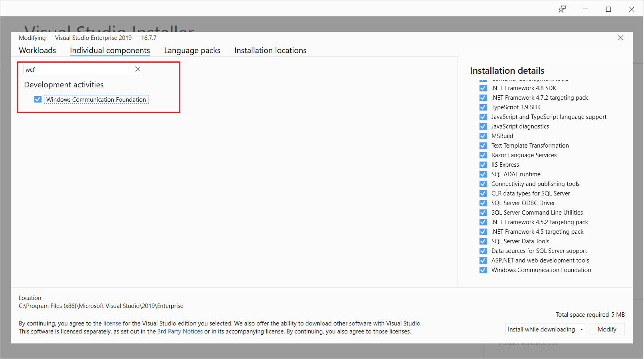Go to Installation locations tab
Screen dimensions: 644x359
click(270, 51)
